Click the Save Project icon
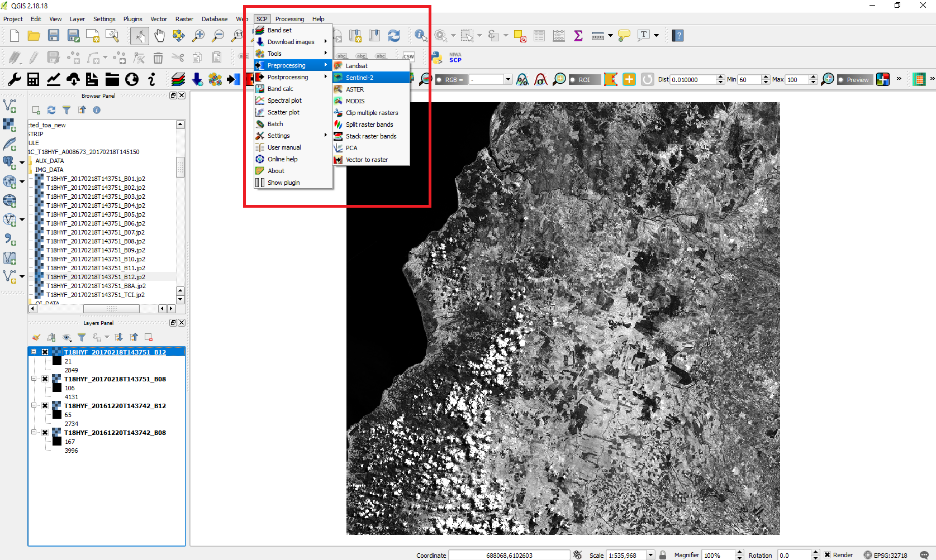The width and height of the screenshot is (936, 560). point(54,36)
